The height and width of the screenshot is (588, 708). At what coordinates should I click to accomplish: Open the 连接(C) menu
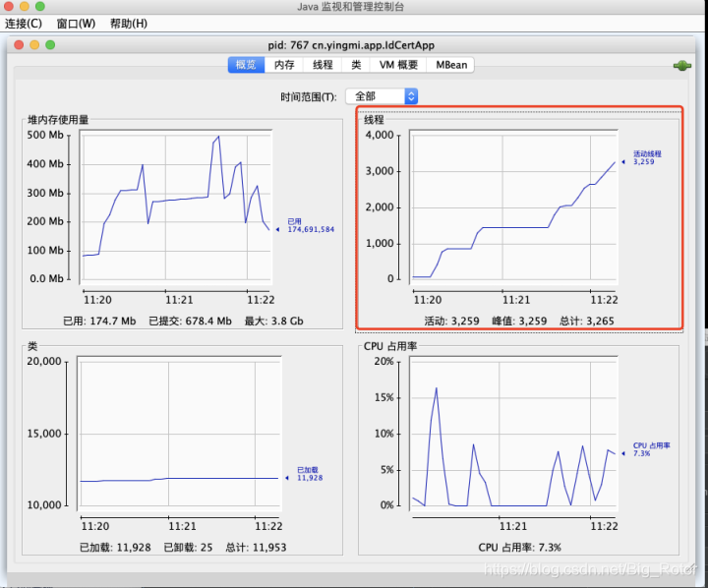pos(24,24)
